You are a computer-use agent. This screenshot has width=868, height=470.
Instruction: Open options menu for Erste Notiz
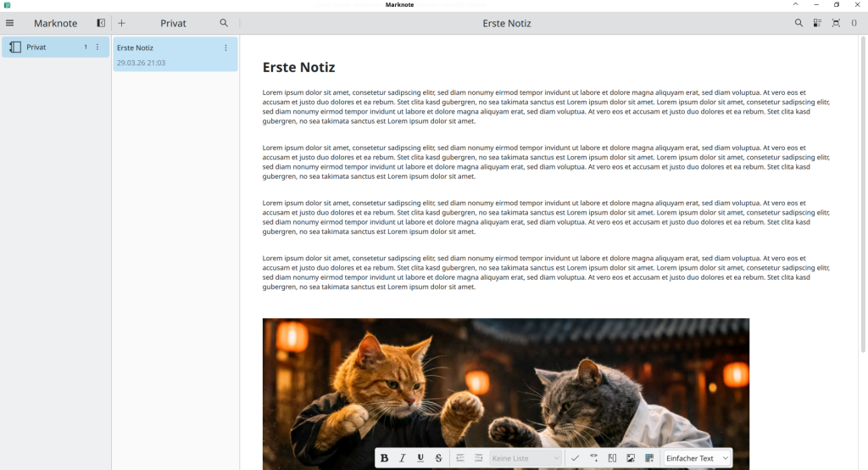(225, 48)
